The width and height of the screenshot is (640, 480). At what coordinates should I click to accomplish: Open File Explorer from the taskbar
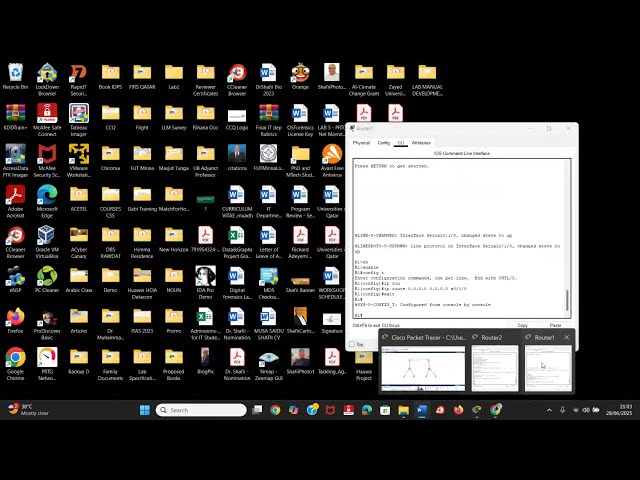coord(403,410)
